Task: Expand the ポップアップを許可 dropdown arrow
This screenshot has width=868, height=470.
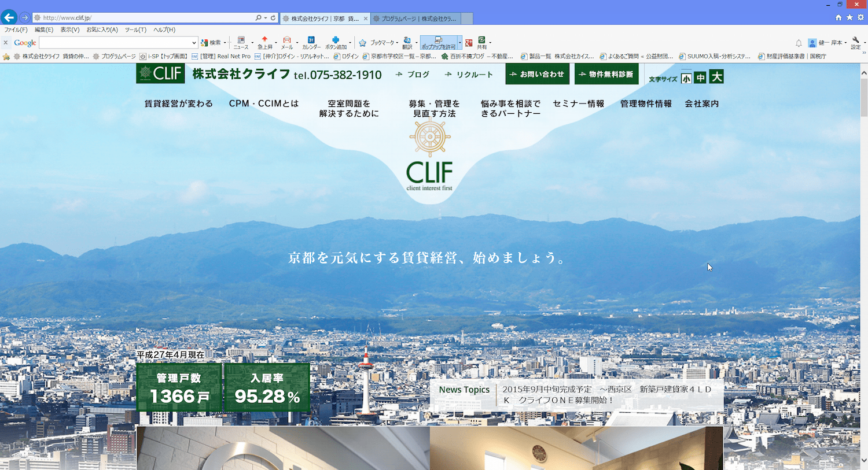Action: point(459,43)
